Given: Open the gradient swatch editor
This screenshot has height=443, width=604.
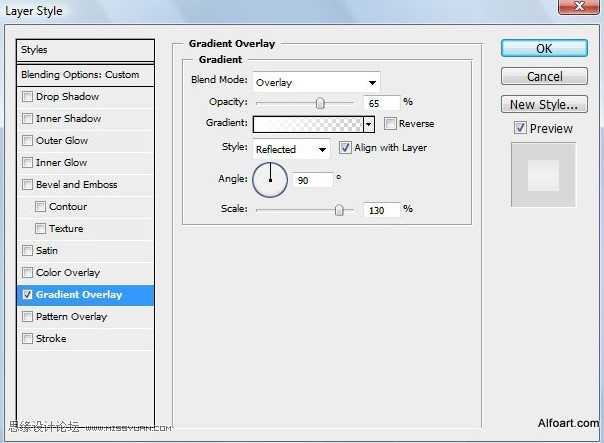Looking at the screenshot, I should tap(308, 124).
